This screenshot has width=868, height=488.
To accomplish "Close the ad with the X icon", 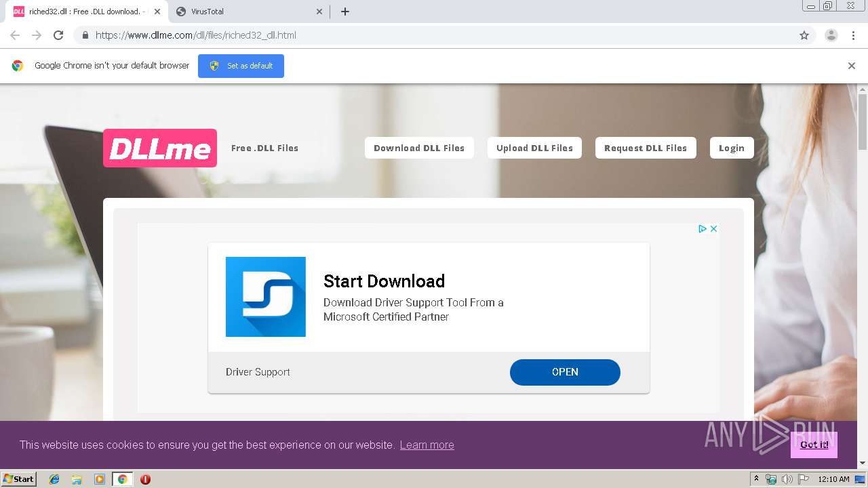I will pyautogui.click(x=713, y=229).
